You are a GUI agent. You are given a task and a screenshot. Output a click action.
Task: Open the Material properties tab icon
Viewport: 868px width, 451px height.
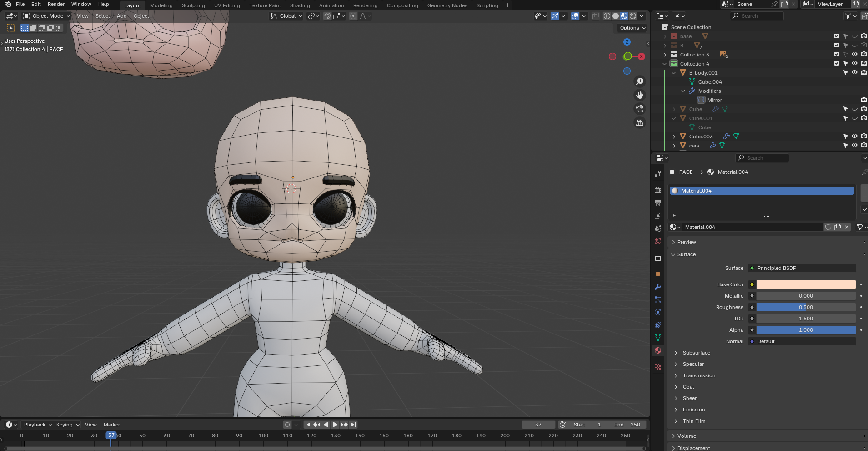pyautogui.click(x=658, y=350)
